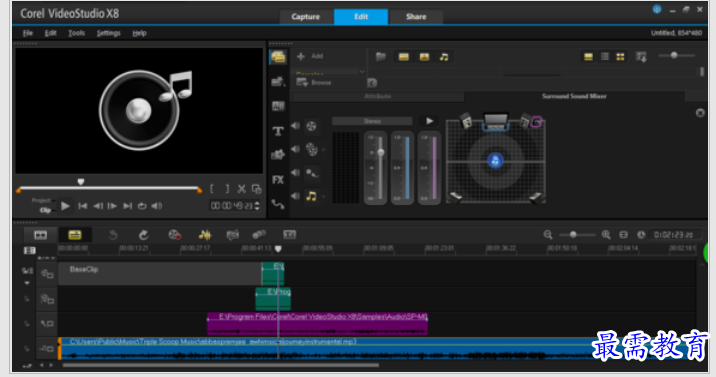This screenshot has height=377, width=716.
Task: Play the project in preview
Action: 65,206
